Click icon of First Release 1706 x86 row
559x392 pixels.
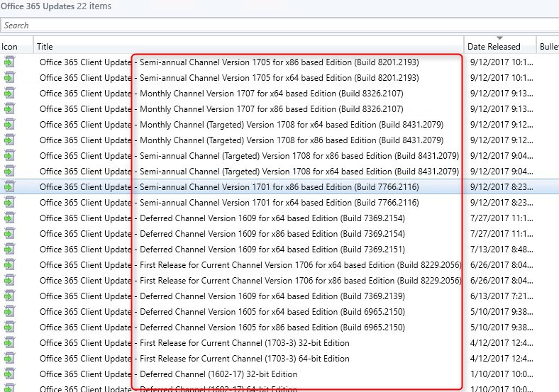9,281
